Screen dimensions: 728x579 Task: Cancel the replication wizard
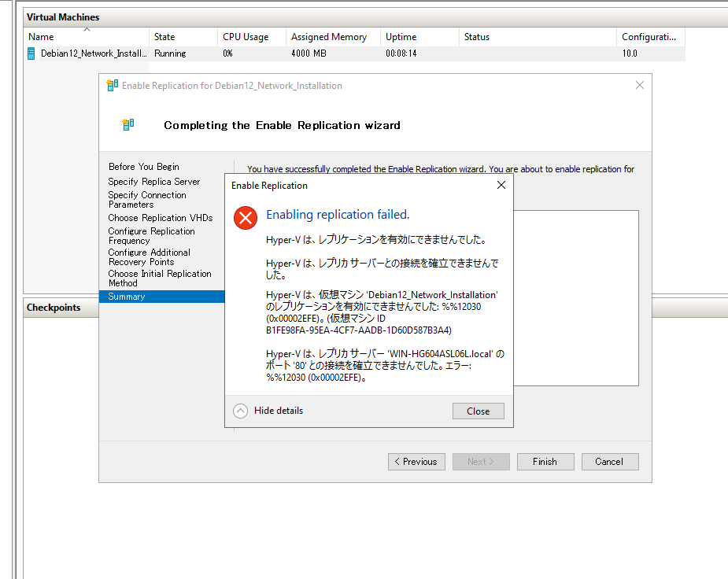coord(610,462)
